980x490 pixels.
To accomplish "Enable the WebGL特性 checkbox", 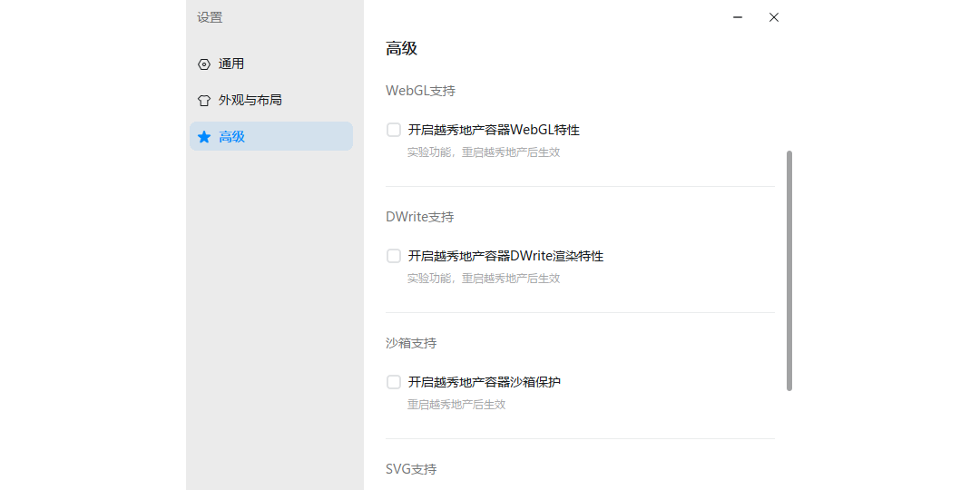I will 394,130.
